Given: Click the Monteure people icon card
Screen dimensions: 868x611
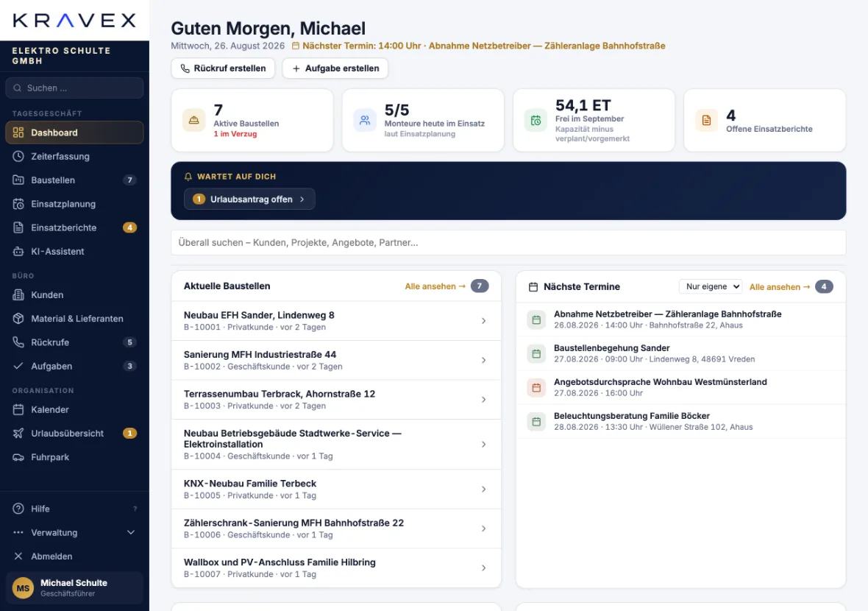Looking at the screenshot, I should pyautogui.click(x=365, y=120).
